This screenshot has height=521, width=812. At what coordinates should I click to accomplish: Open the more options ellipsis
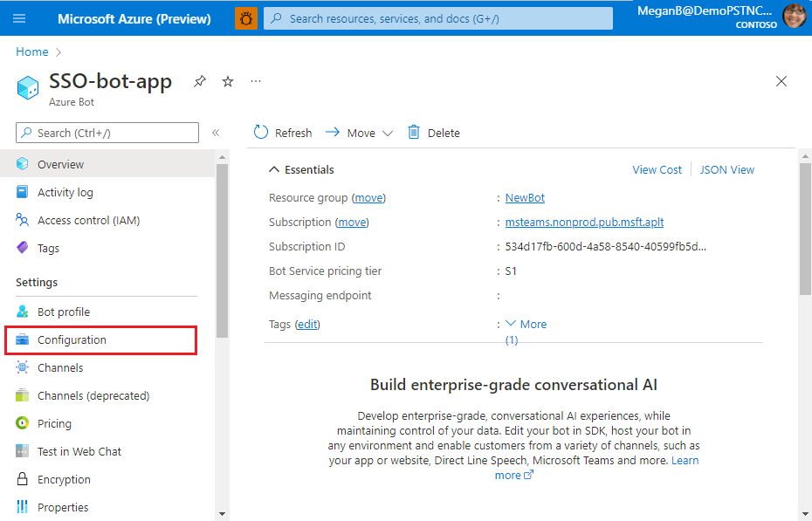[256, 81]
